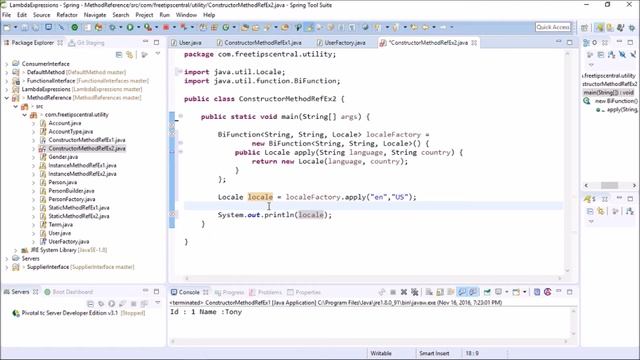Click Collapse All in Package Explorer
This screenshot has width=640, height=360.
click(x=119, y=54)
